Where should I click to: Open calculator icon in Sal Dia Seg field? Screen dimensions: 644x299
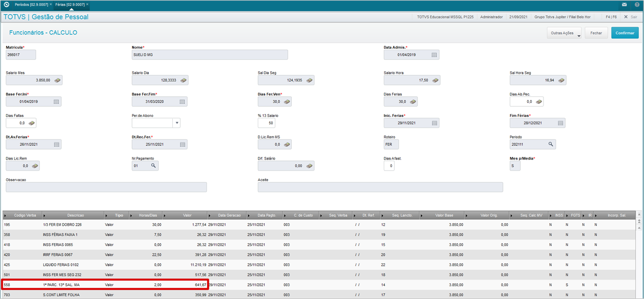309,80
